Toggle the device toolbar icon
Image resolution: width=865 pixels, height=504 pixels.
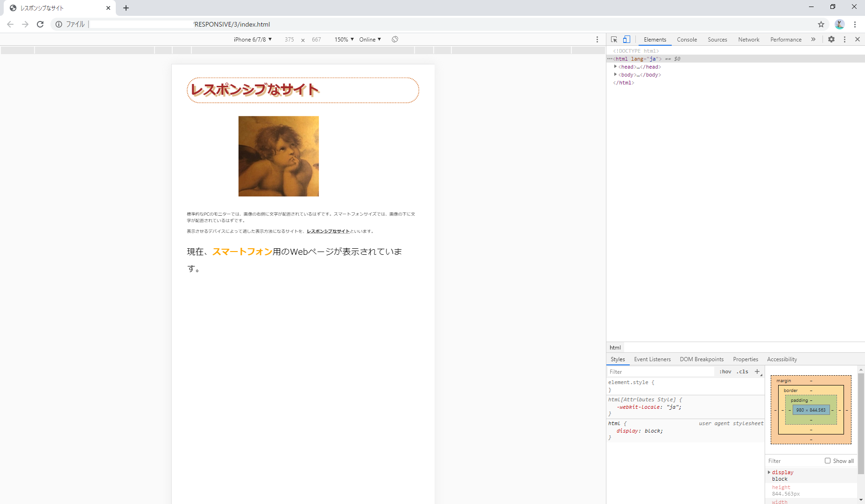tap(626, 39)
